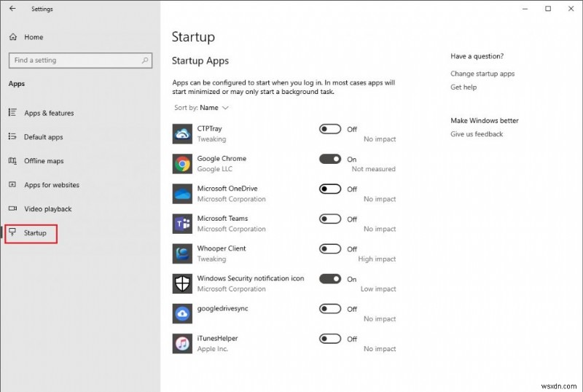Open Default apps page
The height and width of the screenshot is (392, 583).
pyautogui.click(x=44, y=137)
